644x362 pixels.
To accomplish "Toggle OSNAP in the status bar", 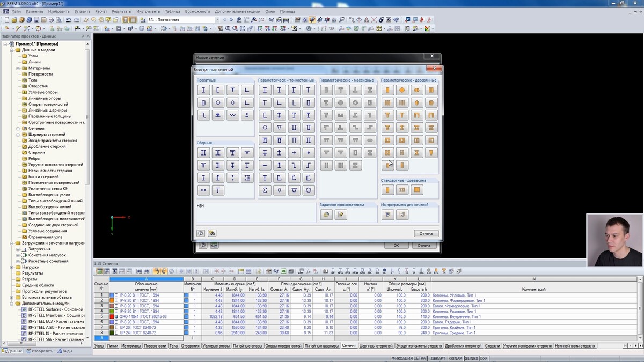I will coord(456,358).
